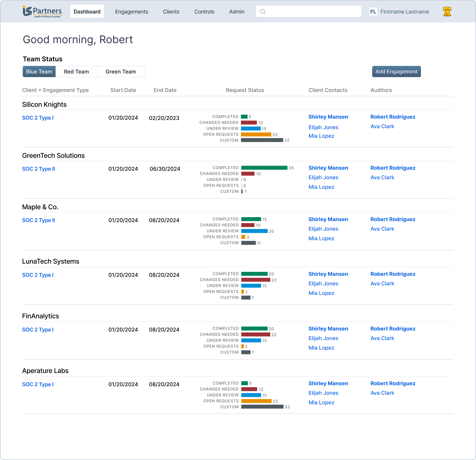This screenshot has width=476, height=460.
Task: Click Silicon Knights orange Open Requests bar
Action: (x=256, y=134)
